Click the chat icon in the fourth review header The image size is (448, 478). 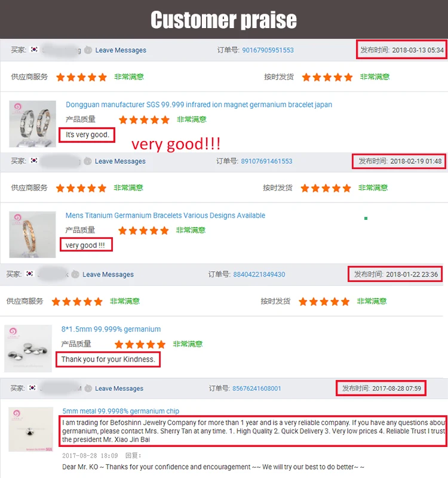[x=88, y=388]
